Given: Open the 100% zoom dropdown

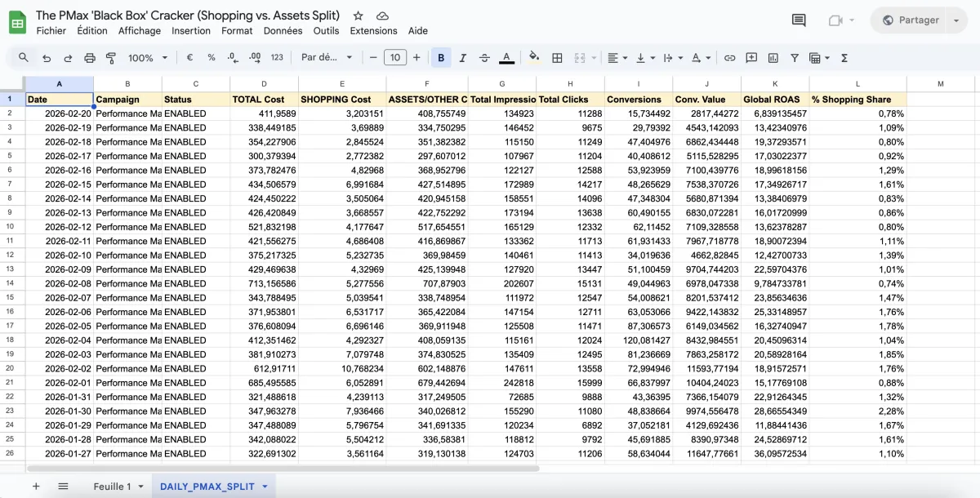Looking at the screenshot, I should pyautogui.click(x=147, y=58).
